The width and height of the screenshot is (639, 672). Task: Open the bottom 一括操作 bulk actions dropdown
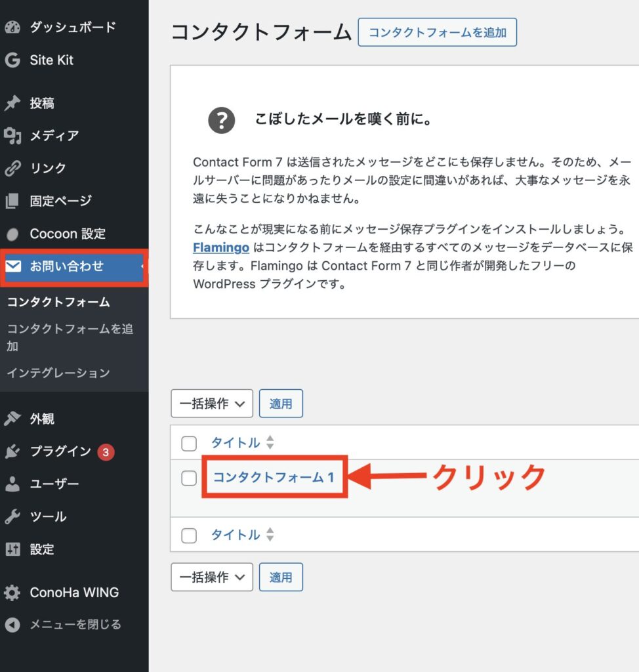point(211,577)
